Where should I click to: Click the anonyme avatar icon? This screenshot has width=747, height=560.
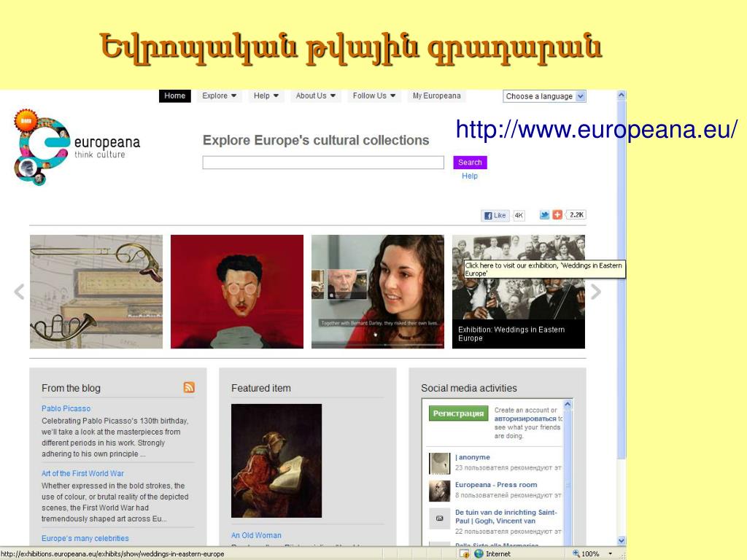coord(439,463)
